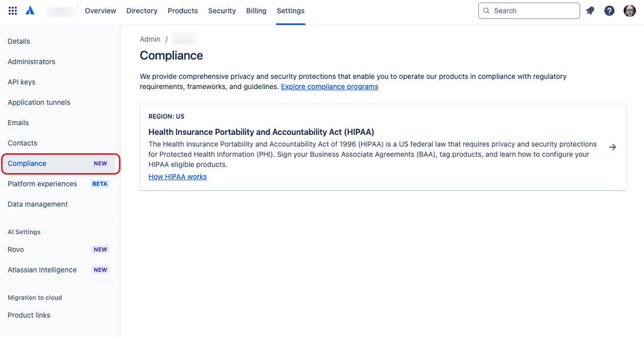Switch to the Billing tab
This screenshot has width=644, height=337.
coord(257,11)
